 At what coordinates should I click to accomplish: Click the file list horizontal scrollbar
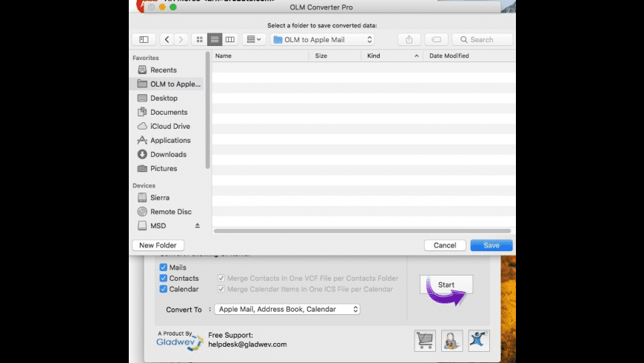pos(362,231)
